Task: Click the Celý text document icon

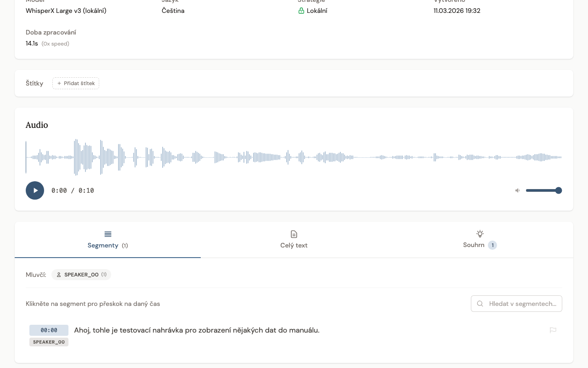Action: pyautogui.click(x=294, y=234)
